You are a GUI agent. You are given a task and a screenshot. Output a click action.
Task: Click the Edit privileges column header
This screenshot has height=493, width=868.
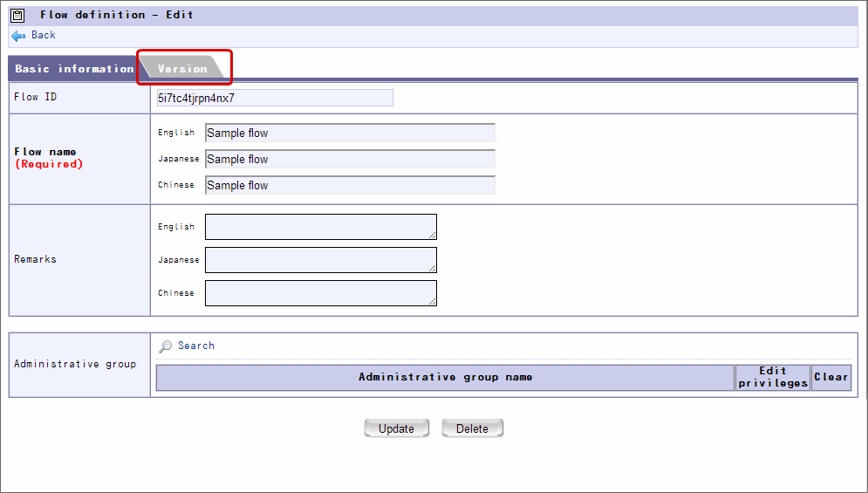point(773,377)
